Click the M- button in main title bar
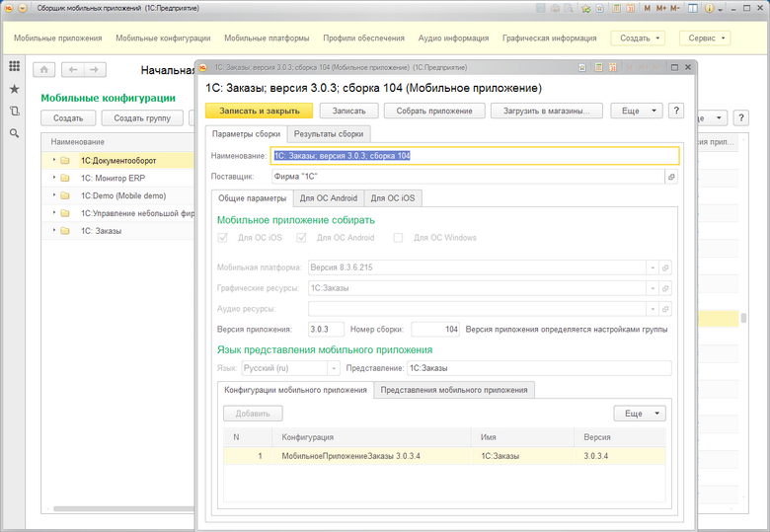This screenshot has width=770, height=532. pyautogui.click(x=675, y=8)
